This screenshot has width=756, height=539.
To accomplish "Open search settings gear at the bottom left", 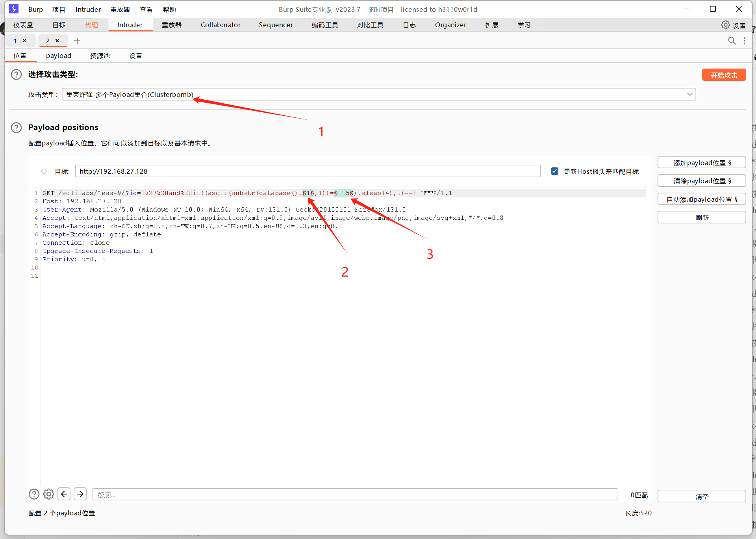I will [x=49, y=494].
